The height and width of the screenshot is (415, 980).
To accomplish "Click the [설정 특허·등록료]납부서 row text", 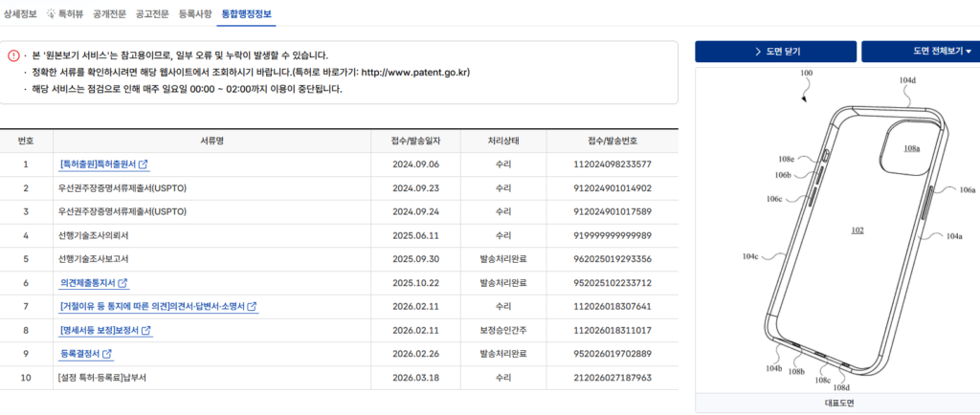I will pos(101,378).
